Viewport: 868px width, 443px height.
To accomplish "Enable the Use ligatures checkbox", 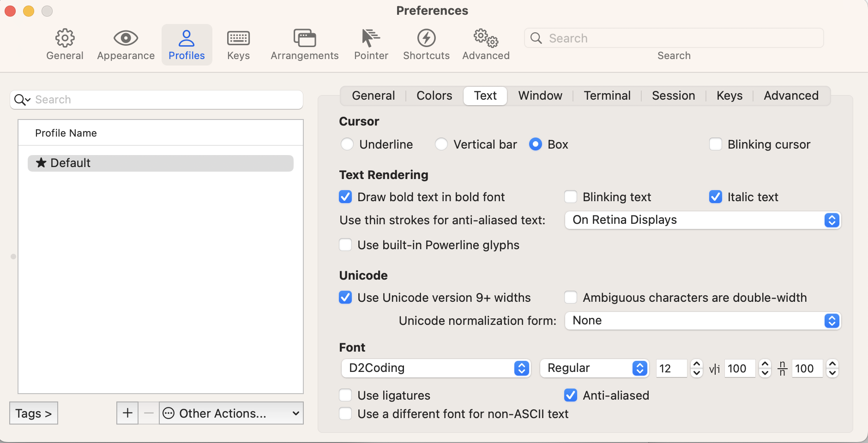I will point(345,395).
